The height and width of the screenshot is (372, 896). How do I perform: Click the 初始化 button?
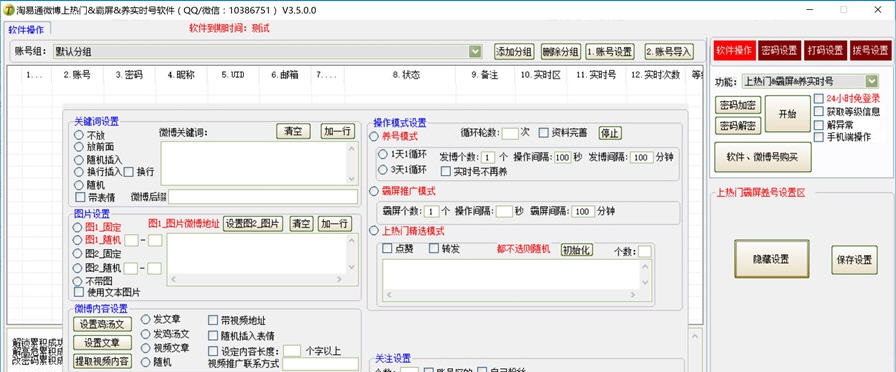pos(577,250)
